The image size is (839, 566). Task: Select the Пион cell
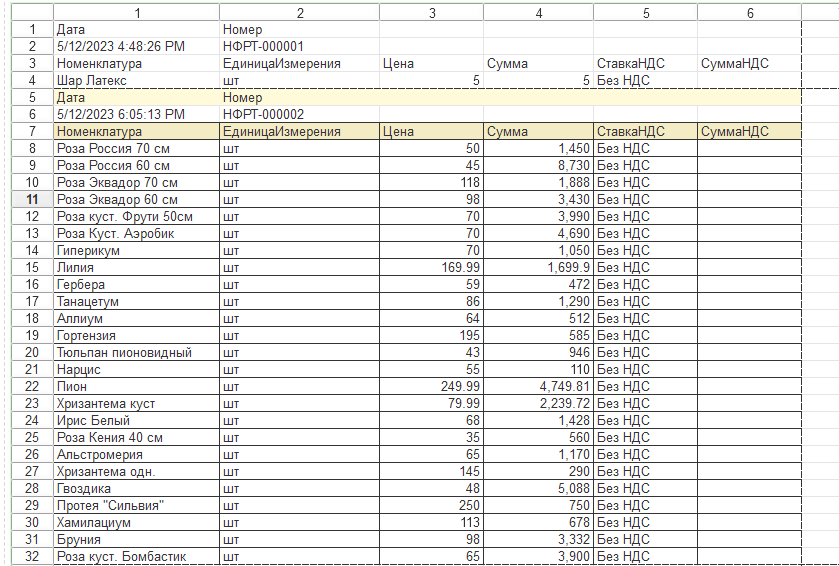point(136,386)
